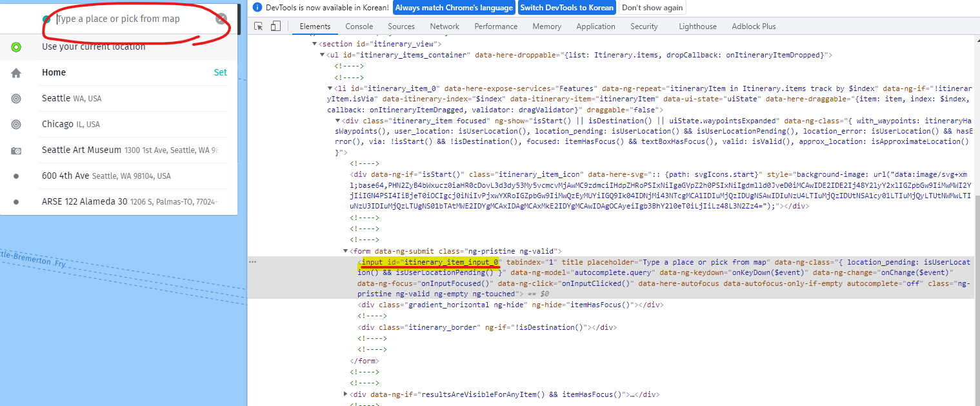
Task: Expand the resultsAreVisibleForAnyItem div node
Action: pos(346,394)
